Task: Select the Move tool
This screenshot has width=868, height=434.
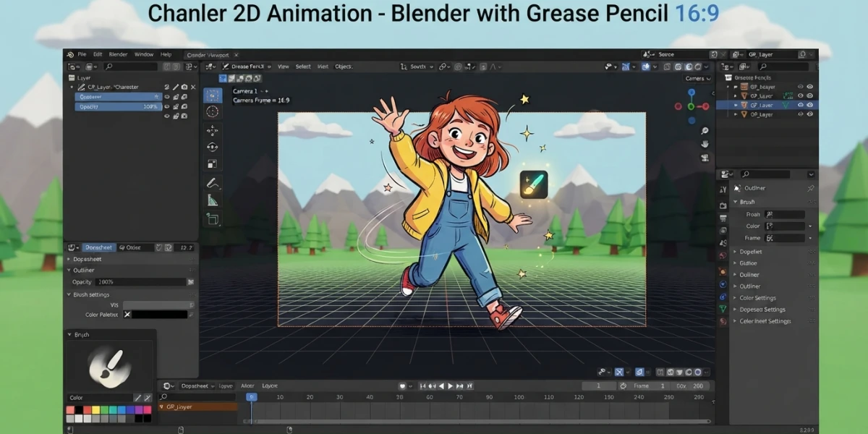Action: coord(212,131)
